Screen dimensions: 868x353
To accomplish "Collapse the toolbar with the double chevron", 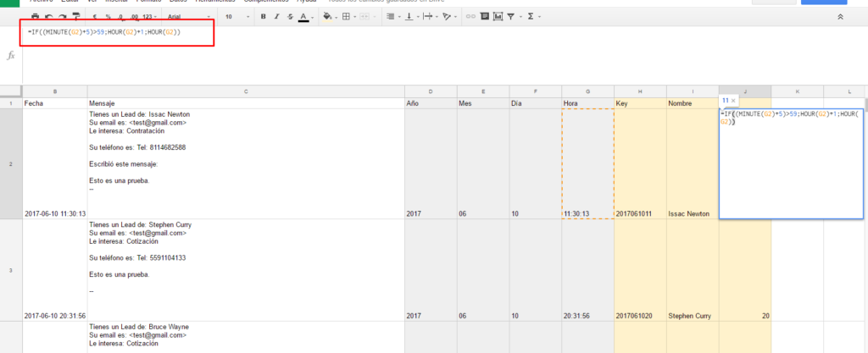I will [840, 17].
